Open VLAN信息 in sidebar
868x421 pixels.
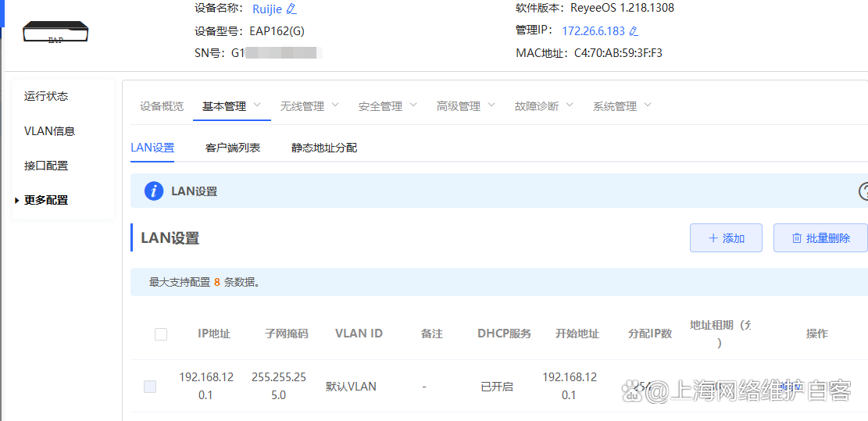(50, 131)
